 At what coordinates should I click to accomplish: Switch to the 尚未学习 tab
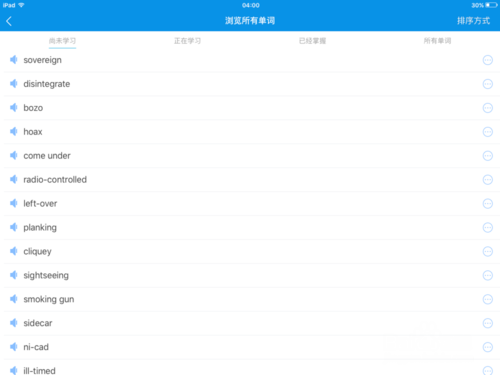[62, 41]
